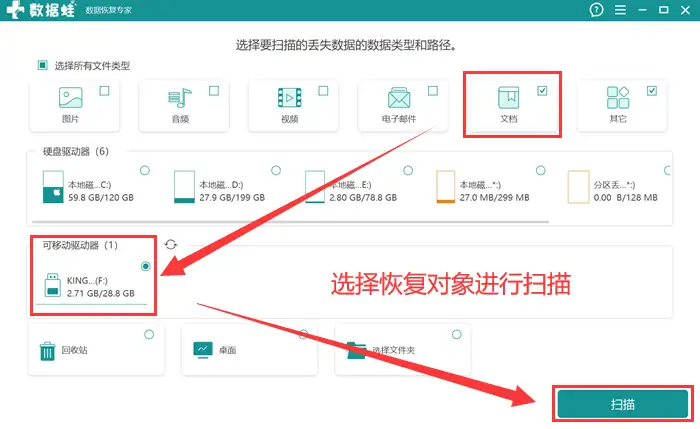Click the E: local disk drive icon
Screen dimensions: 700x429
point(315,187)
